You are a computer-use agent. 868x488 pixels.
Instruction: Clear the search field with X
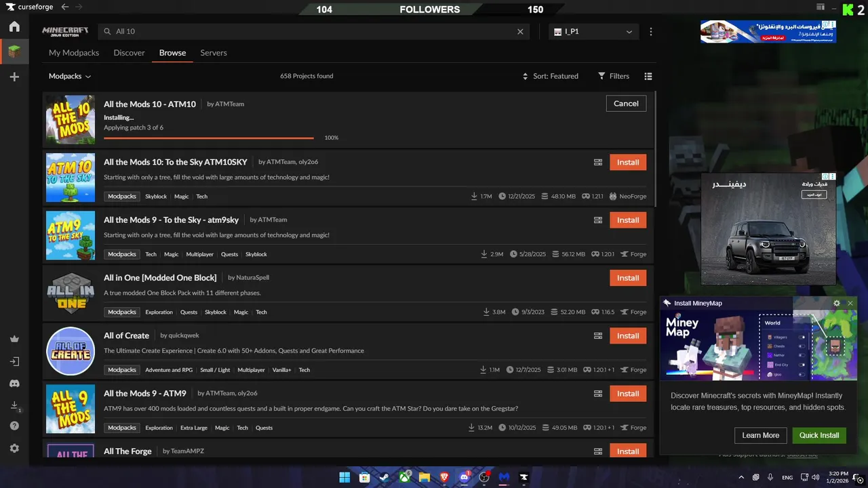pyautogui.click(x=520, y=32)
